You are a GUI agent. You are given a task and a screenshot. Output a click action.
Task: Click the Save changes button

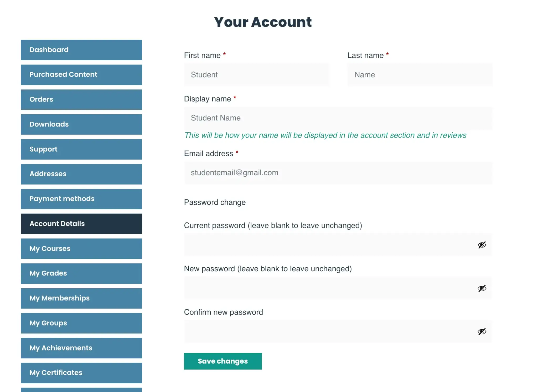pos(223,361)
